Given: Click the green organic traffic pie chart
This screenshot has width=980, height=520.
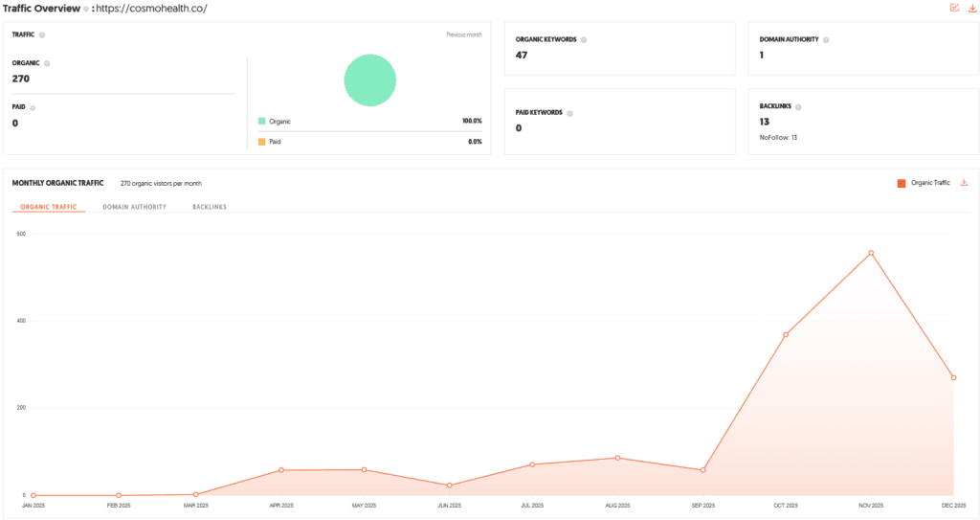Looking at the screenshot, I should tap(369, 79).
